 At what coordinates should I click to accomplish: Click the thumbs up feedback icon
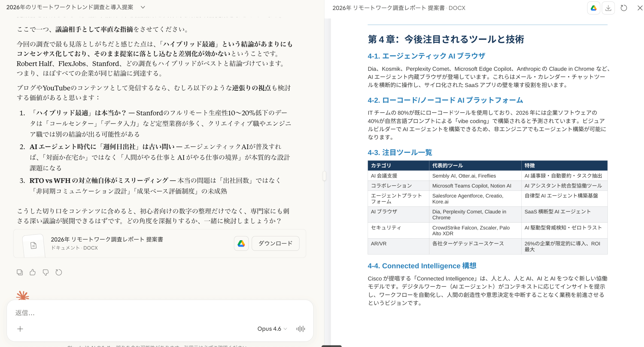tap(32, 272)
